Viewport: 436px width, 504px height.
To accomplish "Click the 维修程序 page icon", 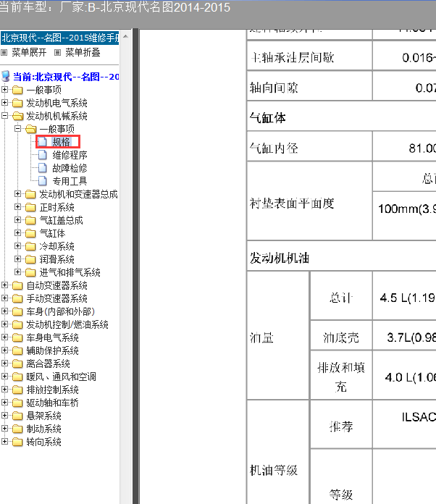I will tap(43, 155).
